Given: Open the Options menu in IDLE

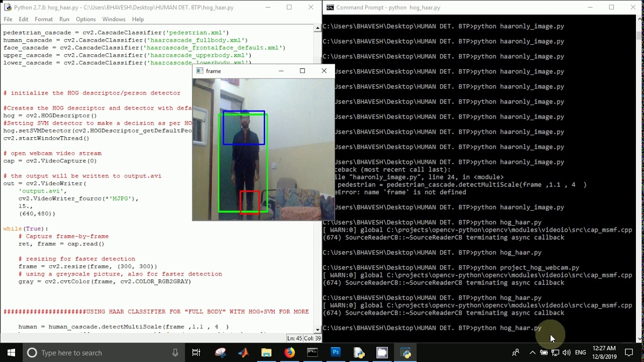Looking at the screenshot, I should [86, 19].
